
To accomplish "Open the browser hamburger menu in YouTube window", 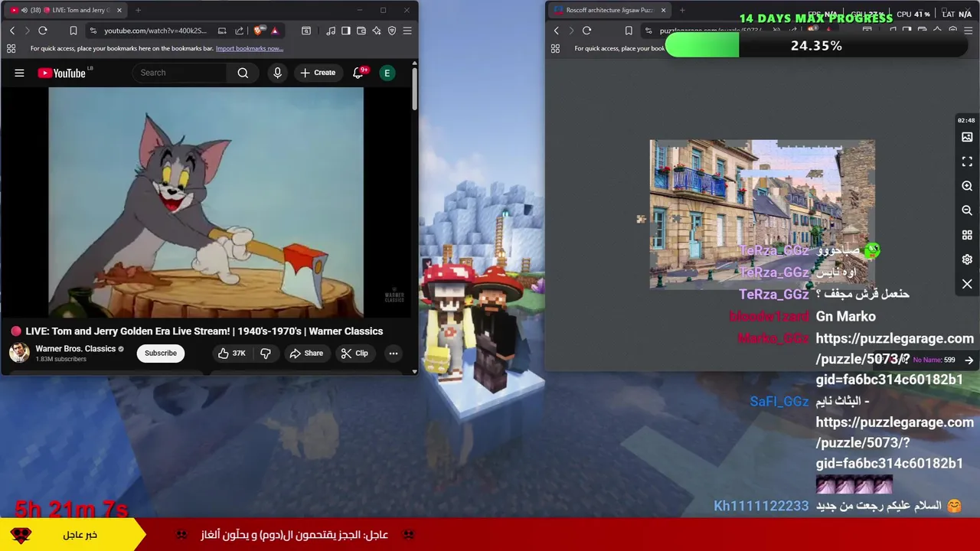I will 407,31.
